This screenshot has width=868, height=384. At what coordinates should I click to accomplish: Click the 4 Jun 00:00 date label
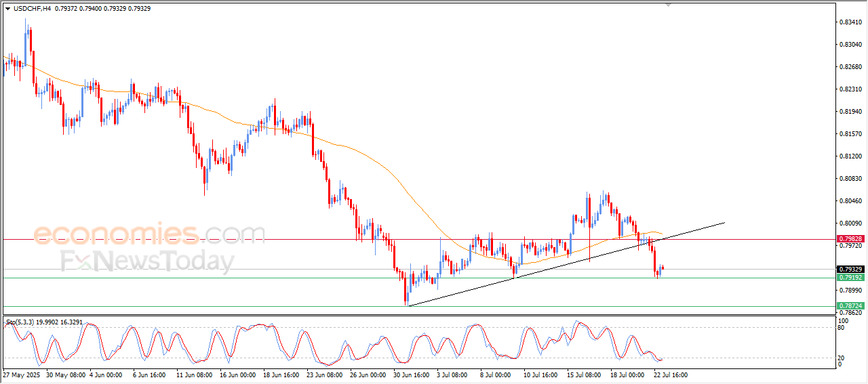106,375
